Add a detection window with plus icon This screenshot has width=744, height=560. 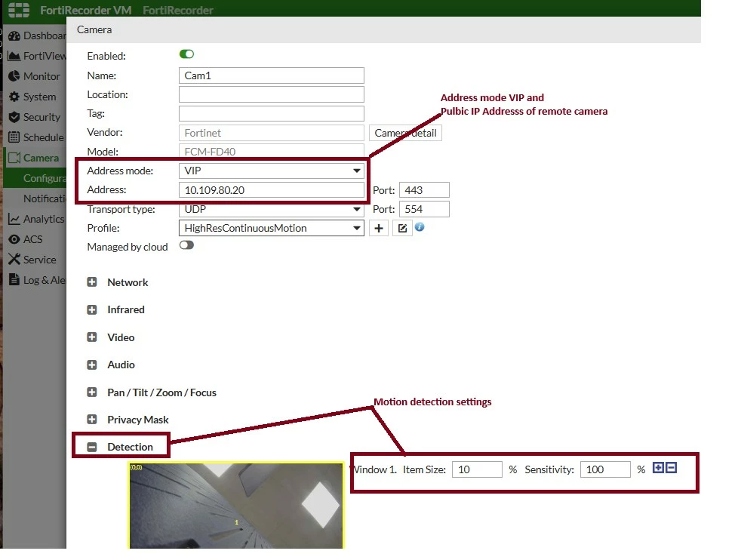click(658, 468)
